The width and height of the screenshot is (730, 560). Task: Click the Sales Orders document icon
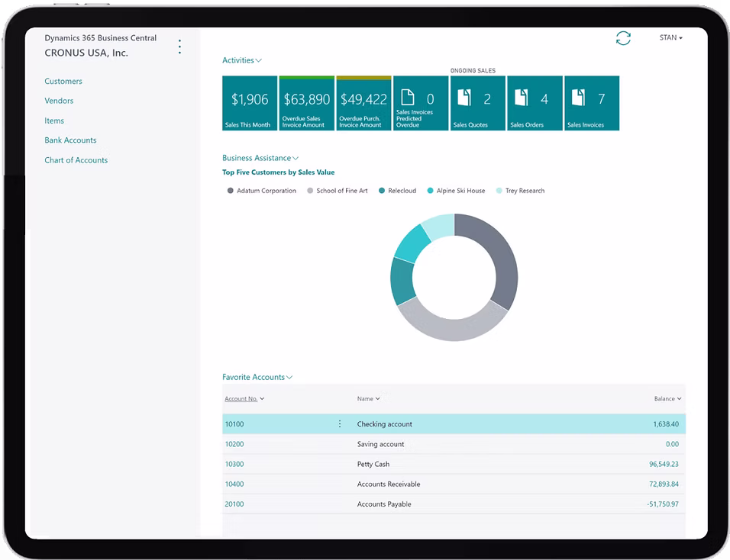click(521, 98)
